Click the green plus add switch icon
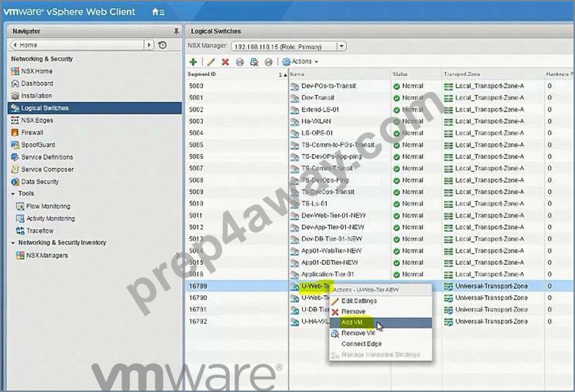This screenshot has width=575, height=392. 193,62
